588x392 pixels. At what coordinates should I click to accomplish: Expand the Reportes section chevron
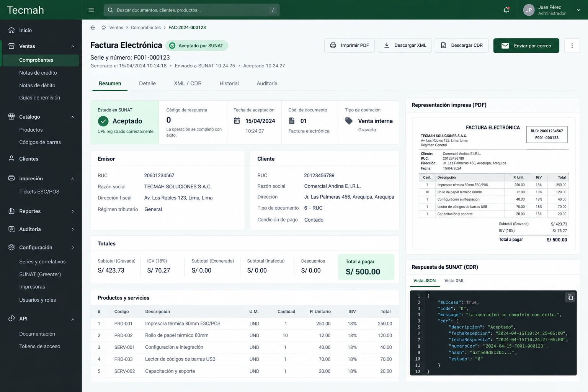(73, 211)
